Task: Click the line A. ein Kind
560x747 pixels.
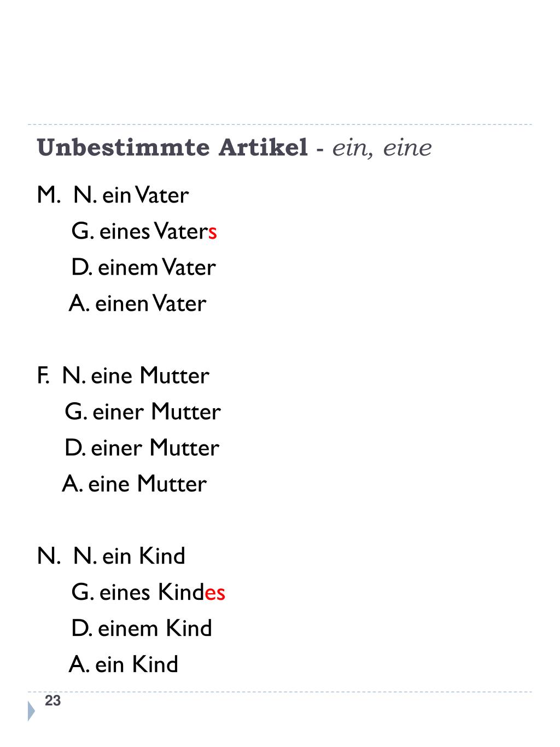Action: (124, 664)
